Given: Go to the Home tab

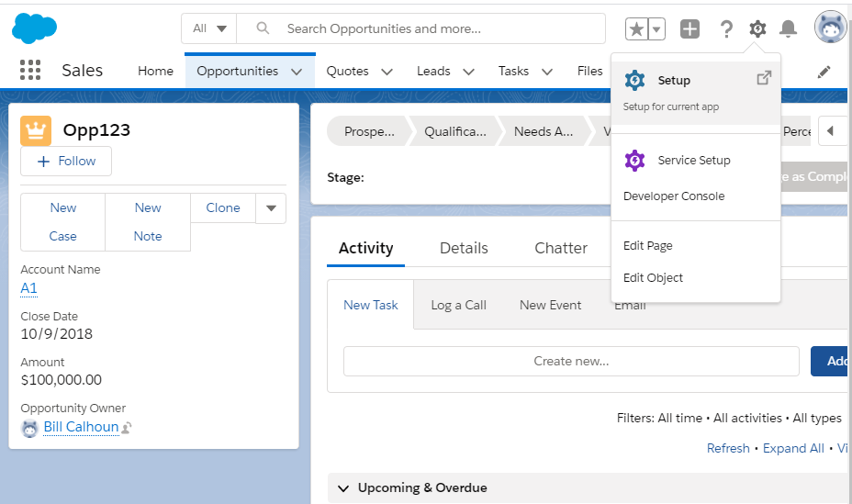Looking at the screenshot, I should (155, 71).
